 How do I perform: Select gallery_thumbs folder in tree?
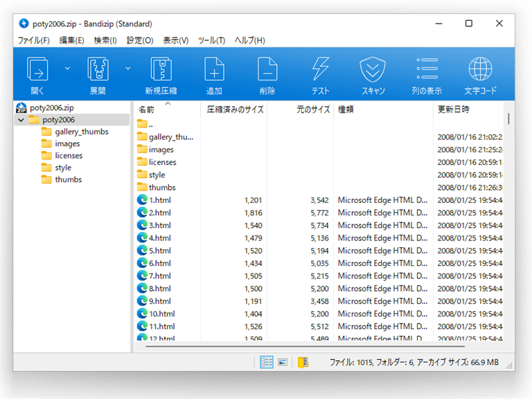point(82,132)
